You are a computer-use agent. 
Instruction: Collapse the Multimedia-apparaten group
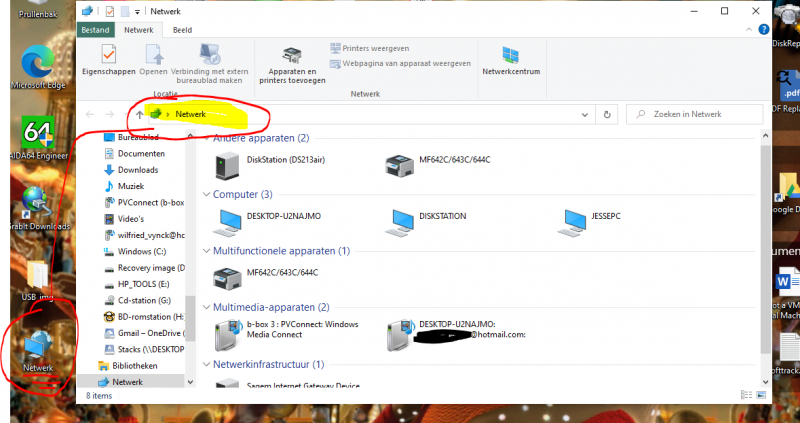[206, 308]
